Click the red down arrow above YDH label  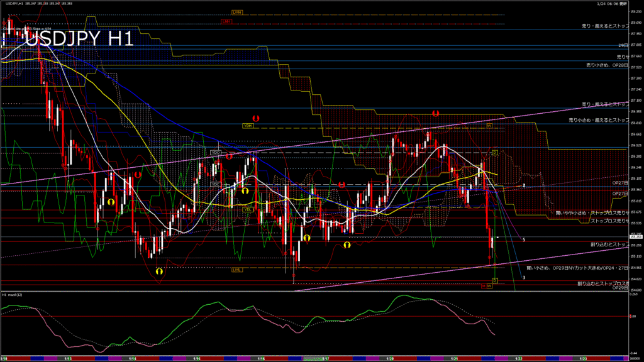coord(256,119)
